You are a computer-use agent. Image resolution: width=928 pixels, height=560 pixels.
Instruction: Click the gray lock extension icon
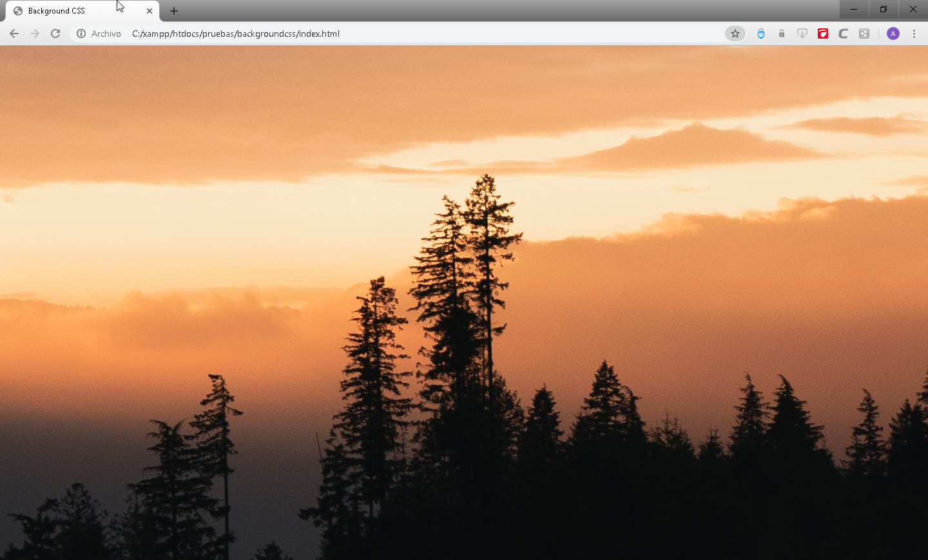pyautogui.click(x=782, y=34)
